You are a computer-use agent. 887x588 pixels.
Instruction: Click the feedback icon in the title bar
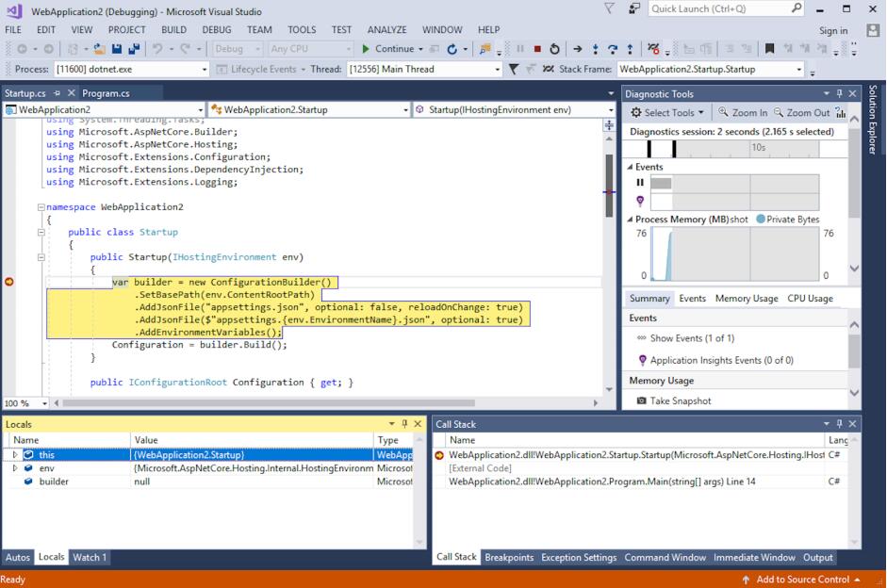[632, 8]
